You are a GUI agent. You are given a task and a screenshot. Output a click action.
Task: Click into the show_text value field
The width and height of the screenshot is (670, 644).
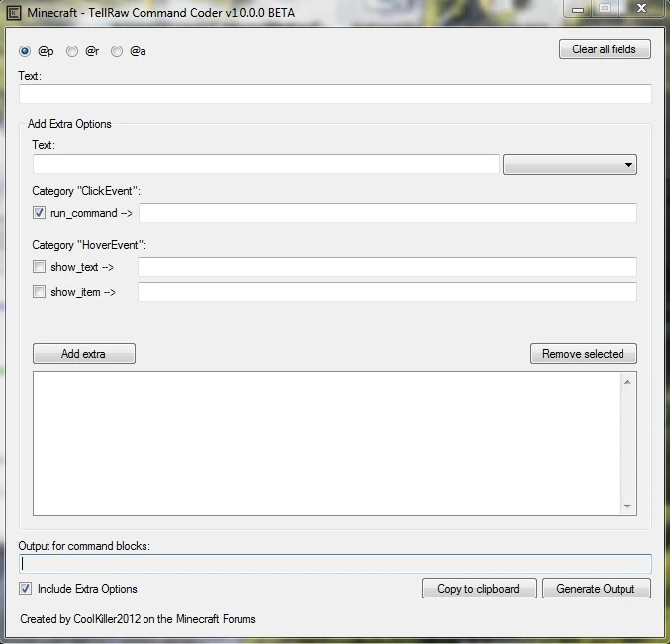coord(387,267)
